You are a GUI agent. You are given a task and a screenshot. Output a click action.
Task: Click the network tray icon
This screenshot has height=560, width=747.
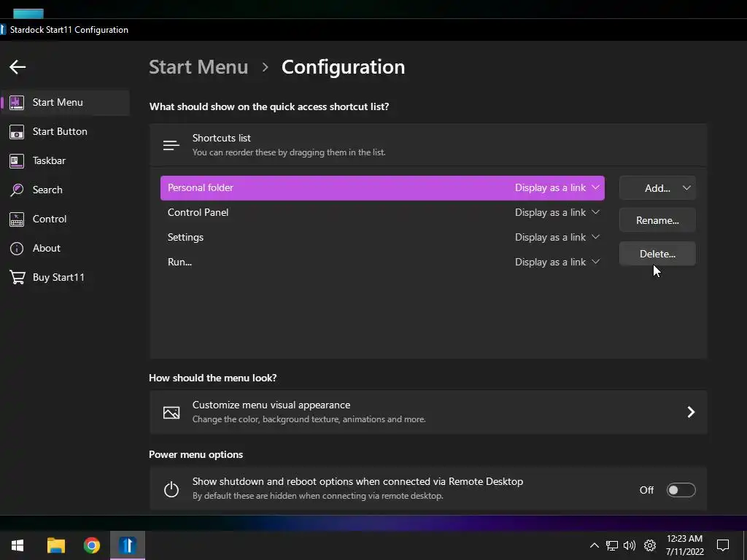tap(612, 545)
